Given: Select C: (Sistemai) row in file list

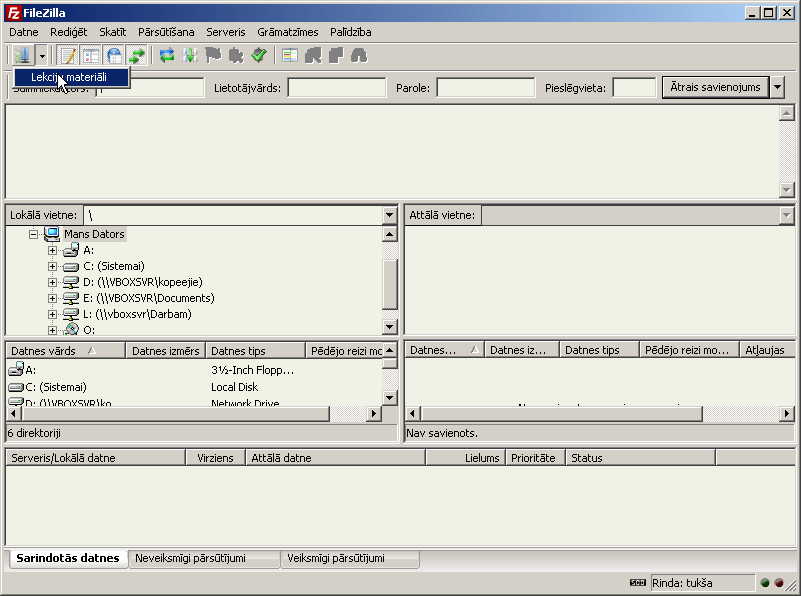Looking at the screenshot, I should (x=194, y=387).
